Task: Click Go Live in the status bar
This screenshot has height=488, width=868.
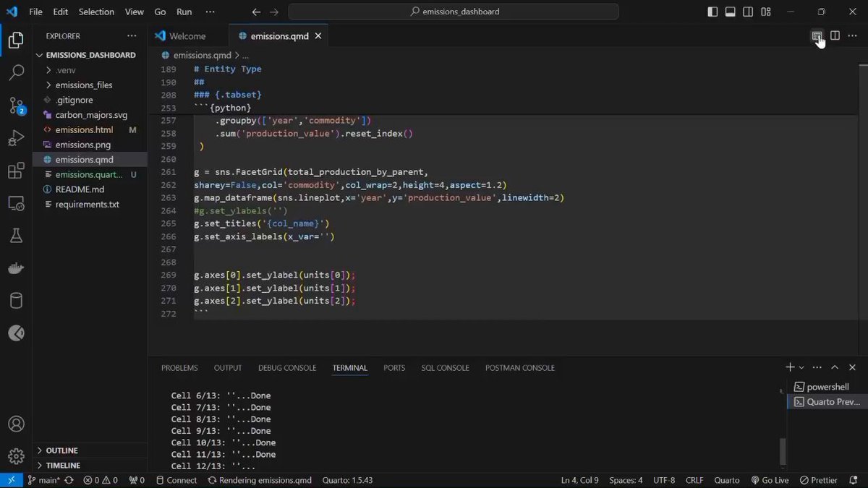Action: (x=770, y=480)
